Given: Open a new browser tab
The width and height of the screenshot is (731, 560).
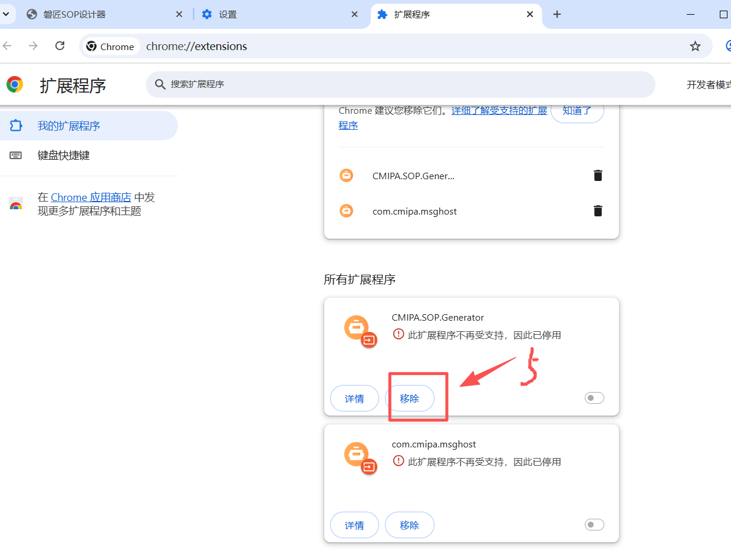Looking at the screenshot, I should 557,14.
